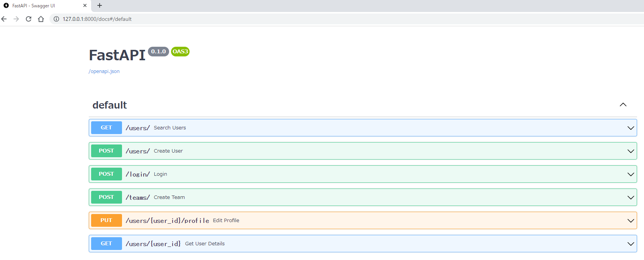The height and width of the screenshot is (260, 644).
Task: Click POST badge for Create Team
Action: point(107,197)
